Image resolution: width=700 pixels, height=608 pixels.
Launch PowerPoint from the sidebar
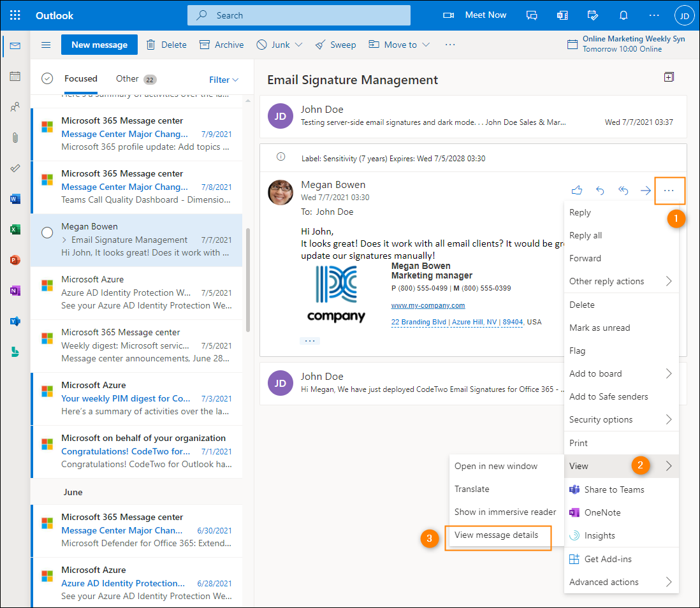(15, 259)
